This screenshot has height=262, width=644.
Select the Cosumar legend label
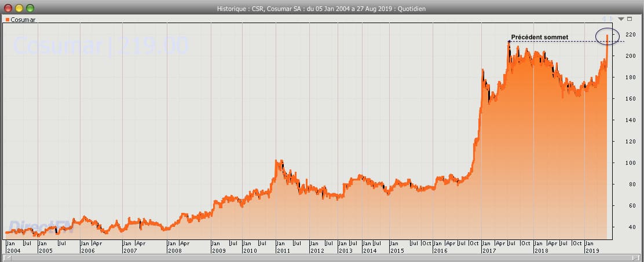(x=23, y=19)
